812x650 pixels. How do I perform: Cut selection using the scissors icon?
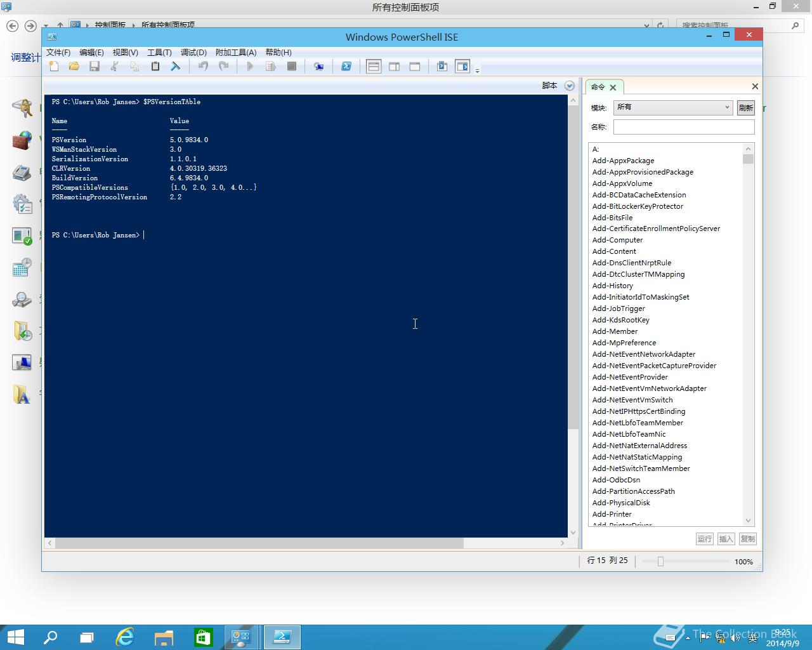click(115, 66)
